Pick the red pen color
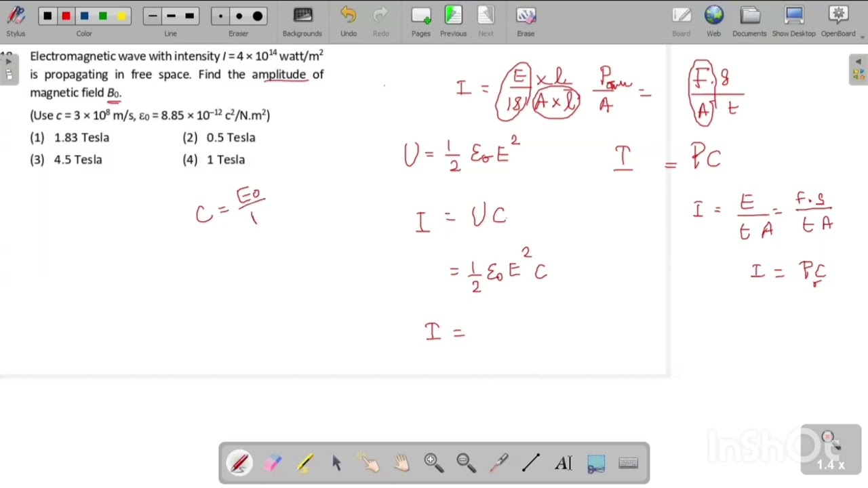The image size is (868, 488). click(66, 16)
